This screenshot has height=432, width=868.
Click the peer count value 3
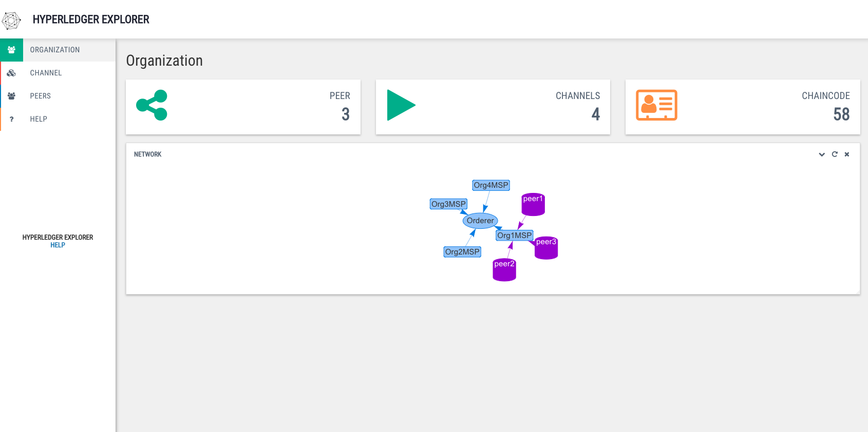[346, 114]
